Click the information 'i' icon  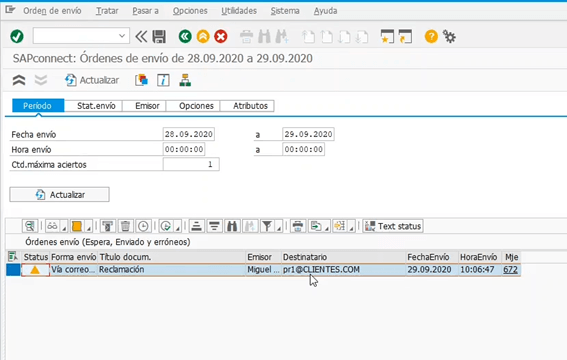click(163, 80)
